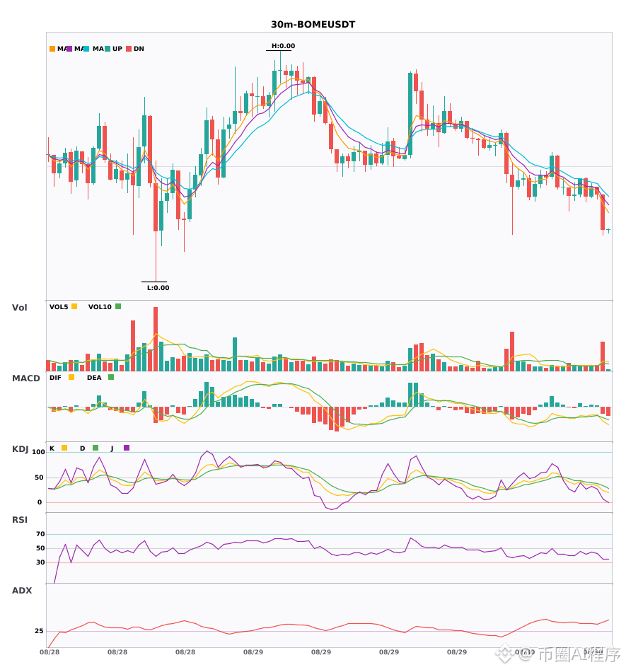Click the RSI panel label
This screenshot has width=626, height=672.
[x=20, y=520]
